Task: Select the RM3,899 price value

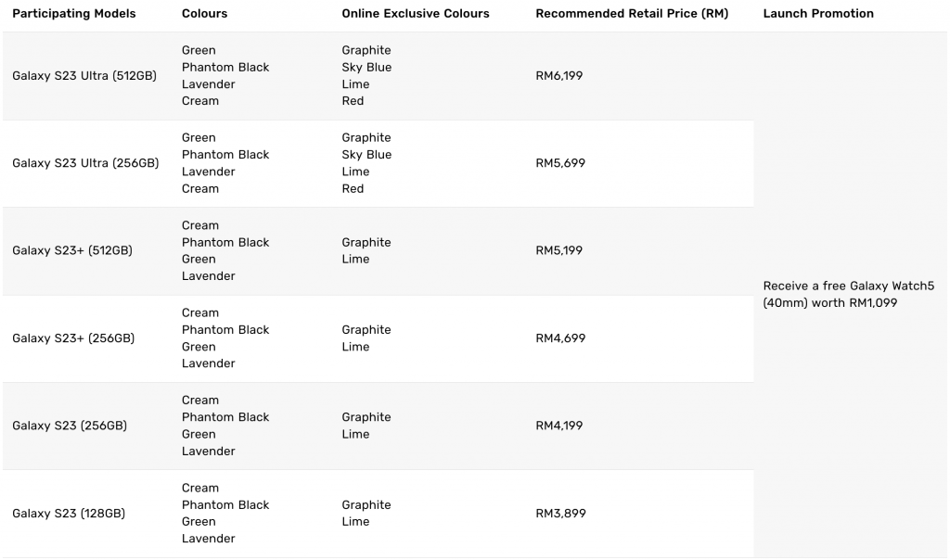Action: (560, 514)
